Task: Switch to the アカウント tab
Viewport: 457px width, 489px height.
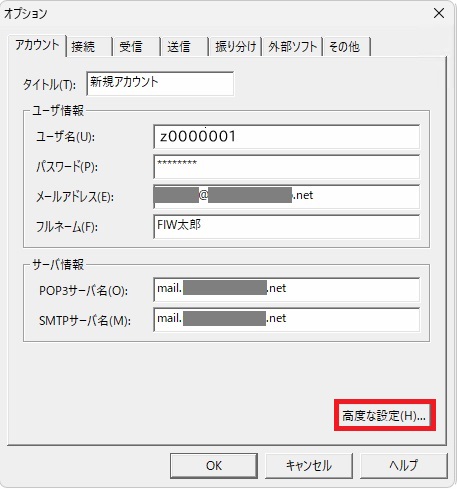Action: tap(37, 45)
